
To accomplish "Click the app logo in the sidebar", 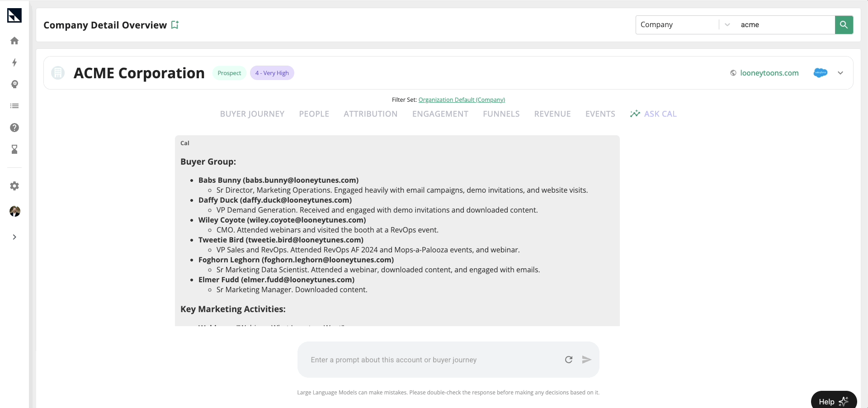I will (14, 15).
